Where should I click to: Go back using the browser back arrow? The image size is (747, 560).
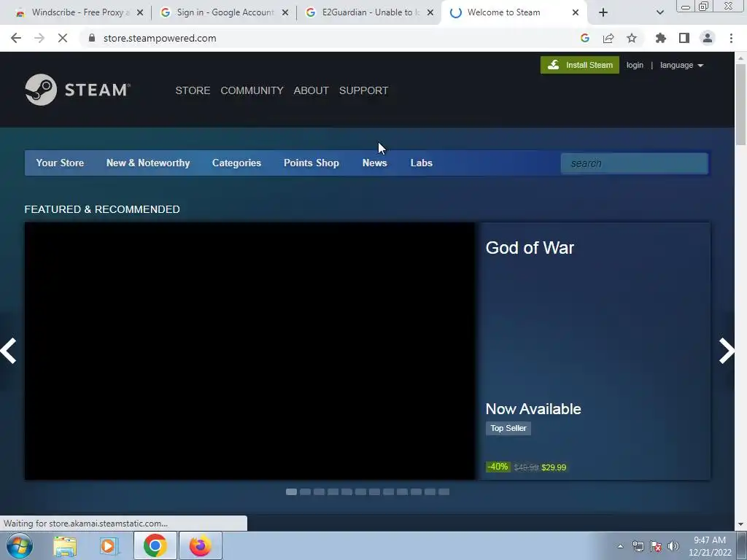pyautogui.click(x=16, y=38)
